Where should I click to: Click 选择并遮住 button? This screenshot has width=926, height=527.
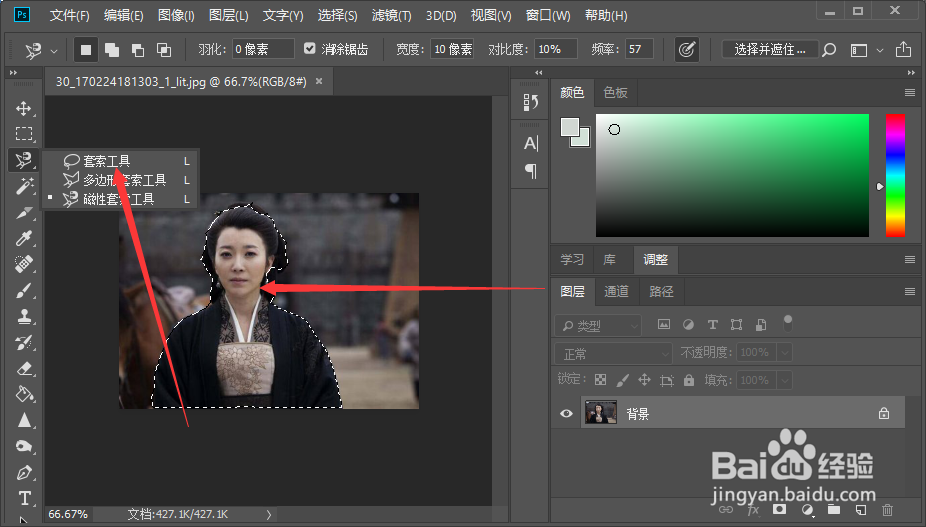coord(770,50)
